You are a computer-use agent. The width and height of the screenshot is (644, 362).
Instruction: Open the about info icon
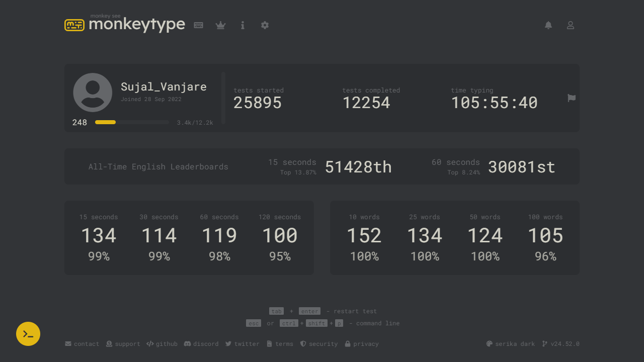243,25
